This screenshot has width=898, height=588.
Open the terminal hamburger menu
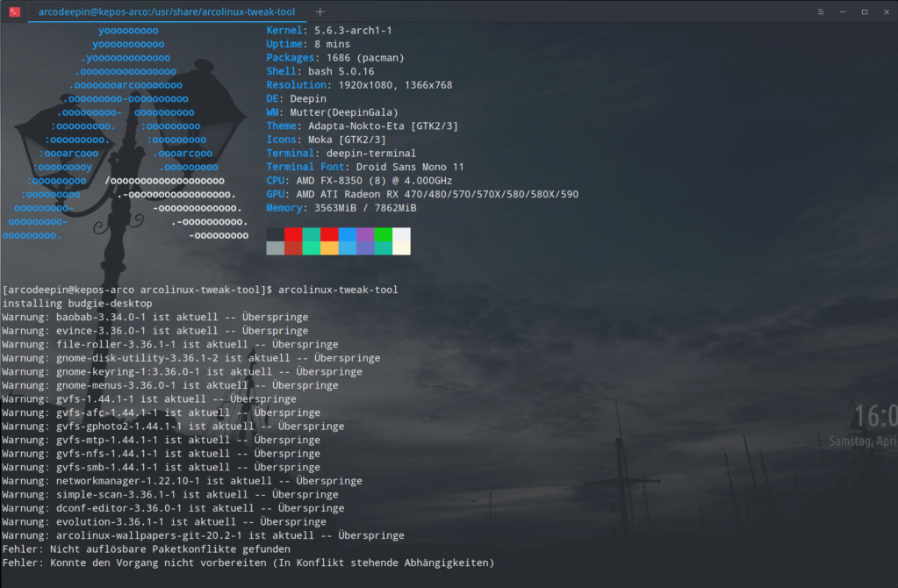point(821,11)
